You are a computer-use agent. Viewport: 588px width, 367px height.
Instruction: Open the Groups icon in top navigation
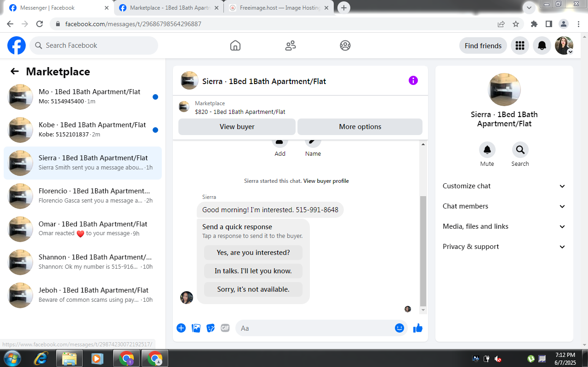coord(345,45)
